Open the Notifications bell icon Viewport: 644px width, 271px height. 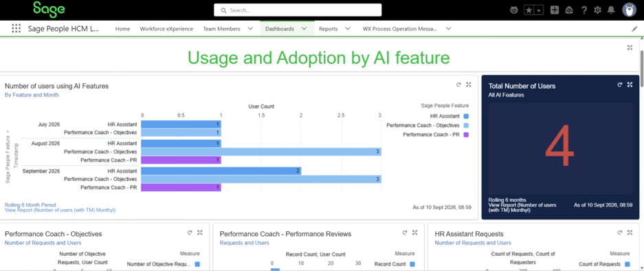coord(612,10)
